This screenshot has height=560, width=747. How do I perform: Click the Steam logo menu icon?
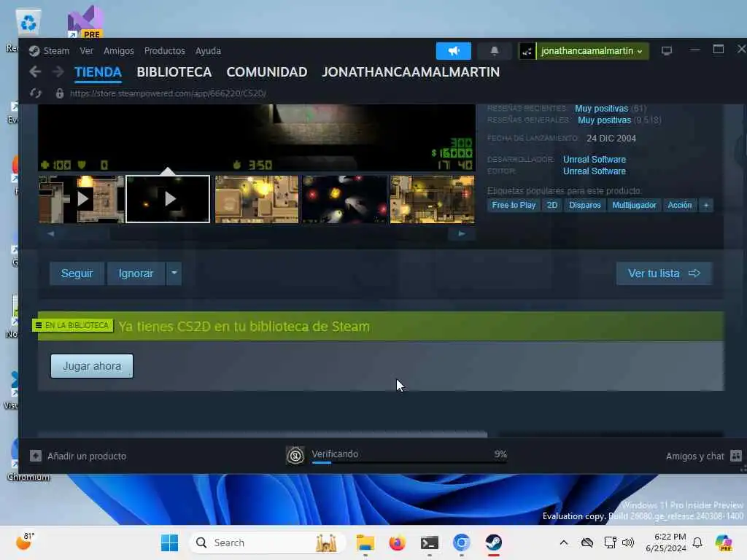34,51
